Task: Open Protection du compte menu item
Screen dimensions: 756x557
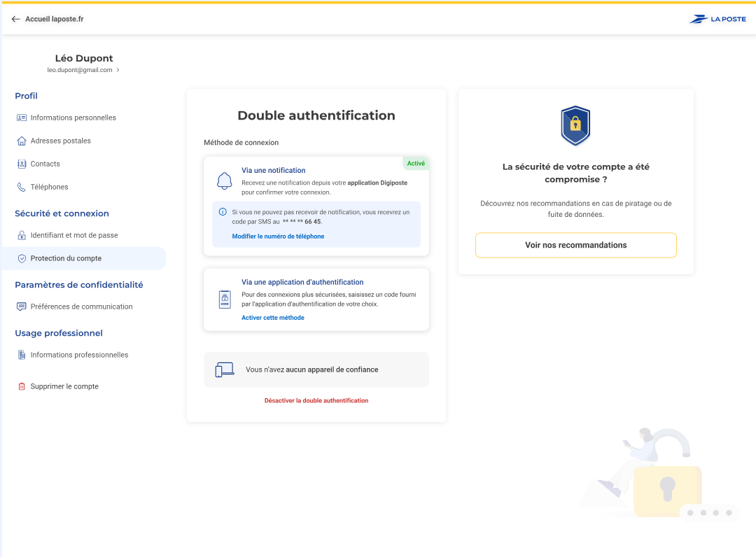Action: click(66, 258)
